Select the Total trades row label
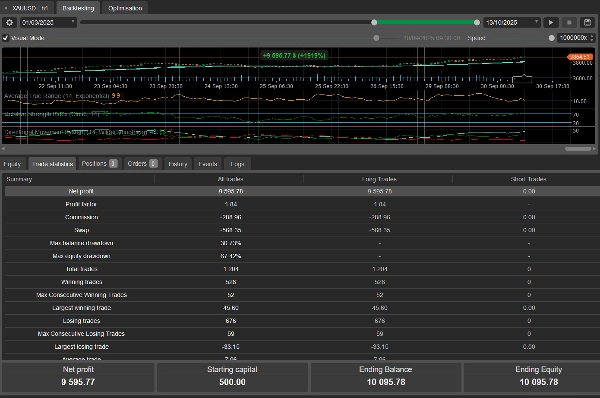 (82, 269)
